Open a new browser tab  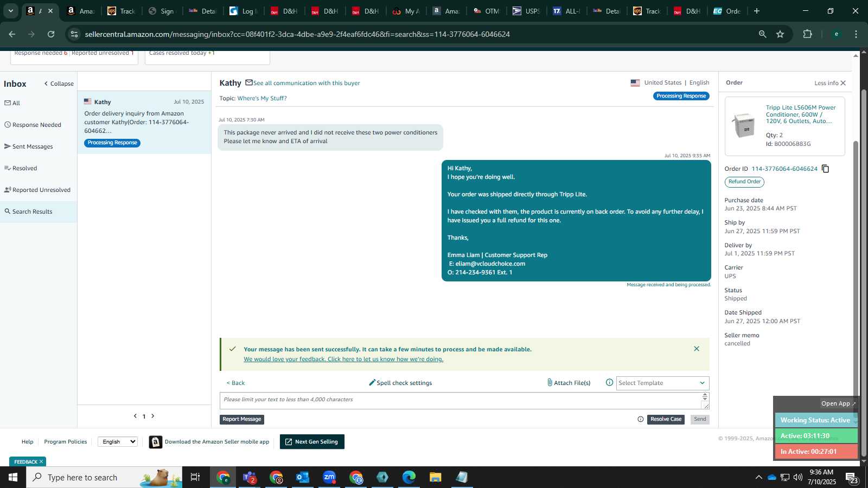point(757,11)
